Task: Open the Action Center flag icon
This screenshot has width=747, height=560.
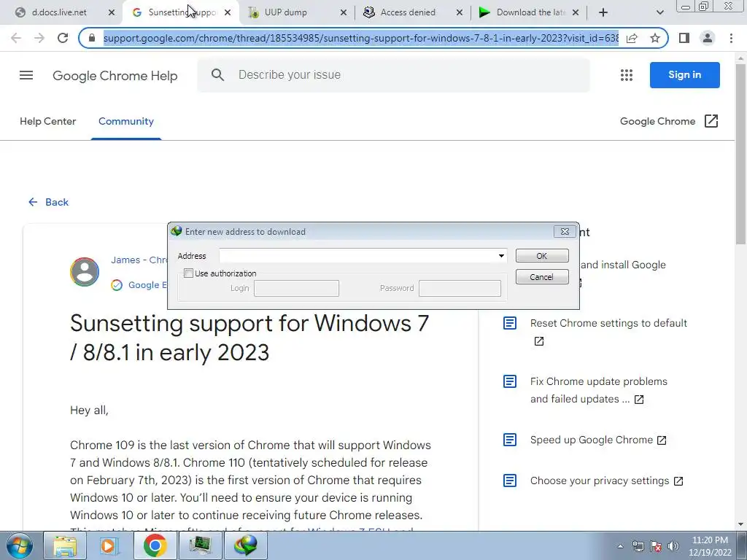Action: coord(656,546)
